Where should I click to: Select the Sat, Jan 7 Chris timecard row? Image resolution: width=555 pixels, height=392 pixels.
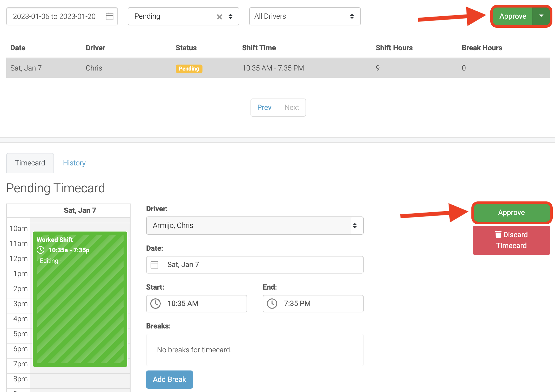tap(278, 68)
